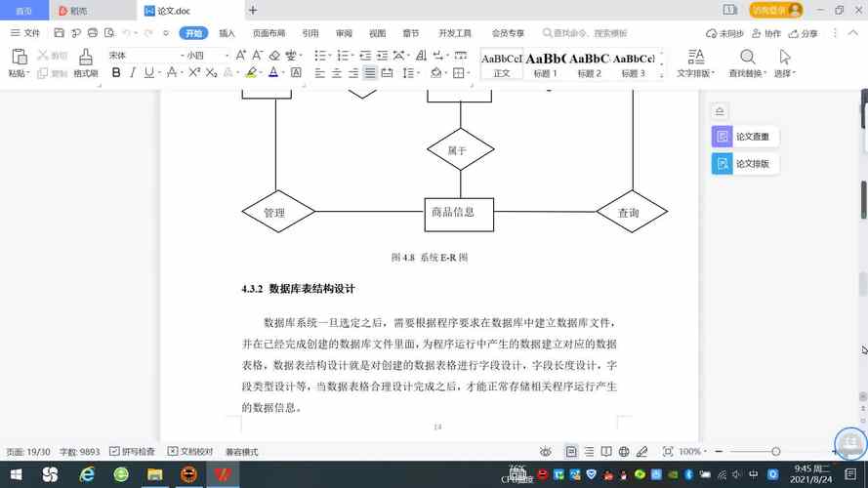This screenshot has width=868, height=488.
Task: Open Windows Start menu
Action: click(16, 474)
